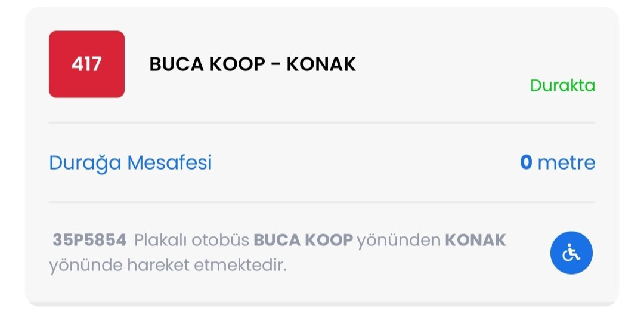Click the hyphen in the route title

pyautogui.click(x=273, y=64)
